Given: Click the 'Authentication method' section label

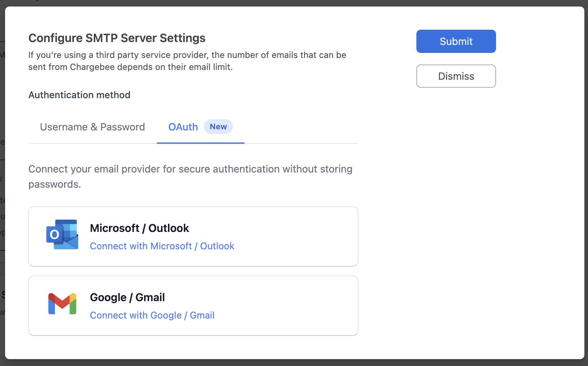Looking at the screenshot, I should click(x=79, y=95).
